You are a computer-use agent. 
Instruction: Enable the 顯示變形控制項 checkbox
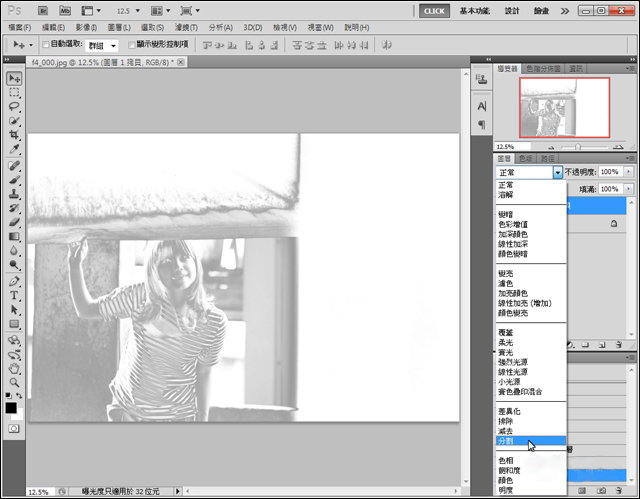point(131,45)
